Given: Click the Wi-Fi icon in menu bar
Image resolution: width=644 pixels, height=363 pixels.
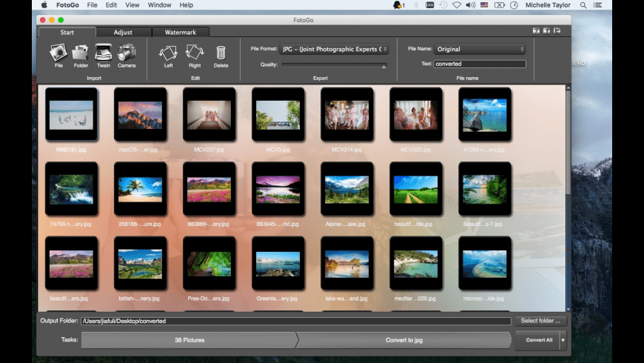Looking at the screenshot, I should [456, 5].
